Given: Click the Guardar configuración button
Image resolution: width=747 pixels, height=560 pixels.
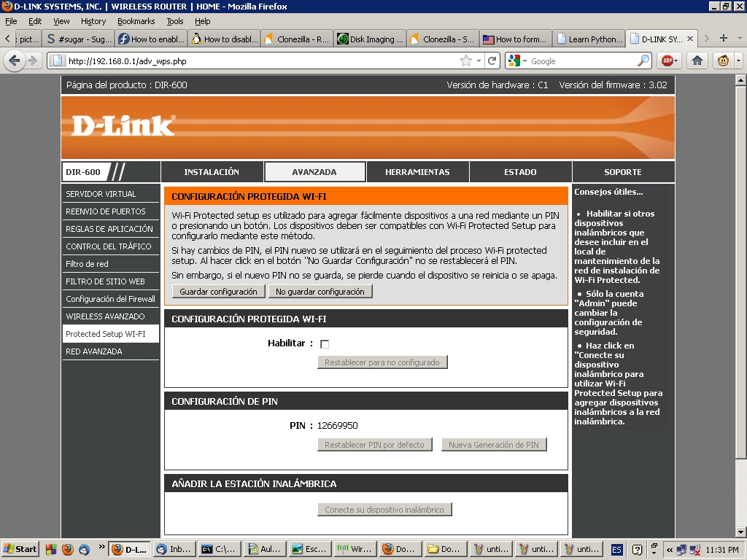Looking at the screenshot, I should click(218, 292).
